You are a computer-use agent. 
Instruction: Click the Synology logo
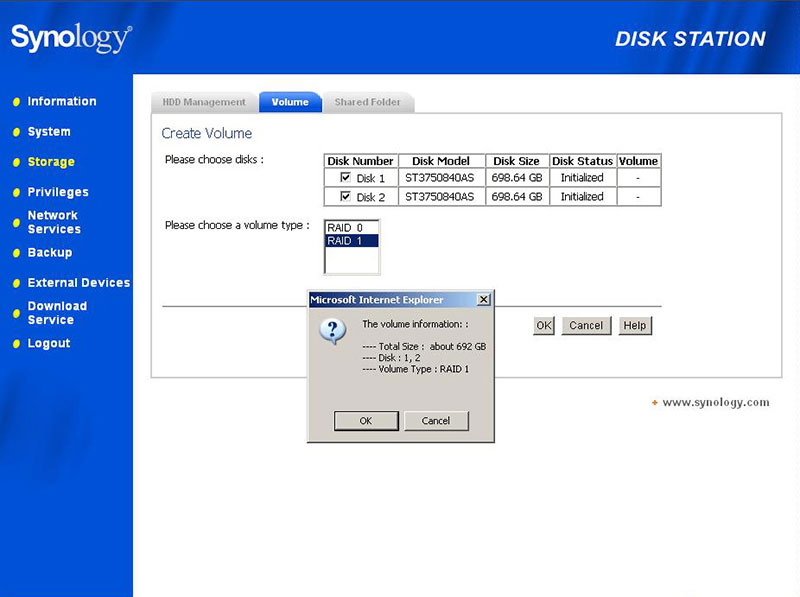point(71,38)
